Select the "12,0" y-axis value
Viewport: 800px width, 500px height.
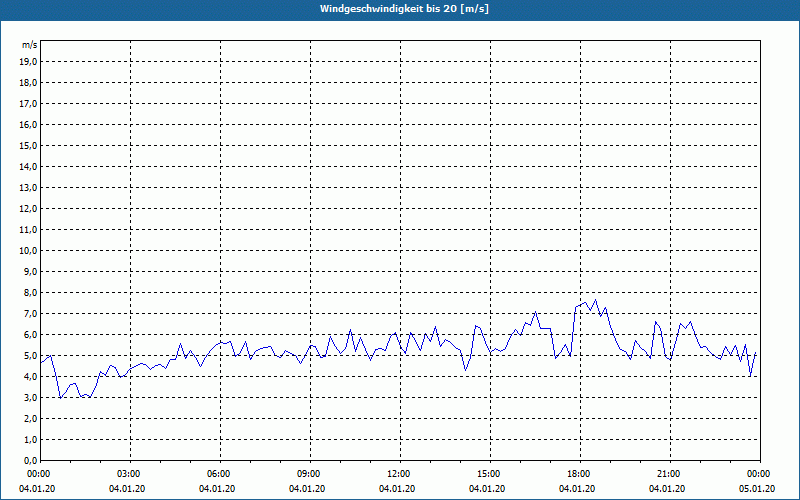click(29, 208)
